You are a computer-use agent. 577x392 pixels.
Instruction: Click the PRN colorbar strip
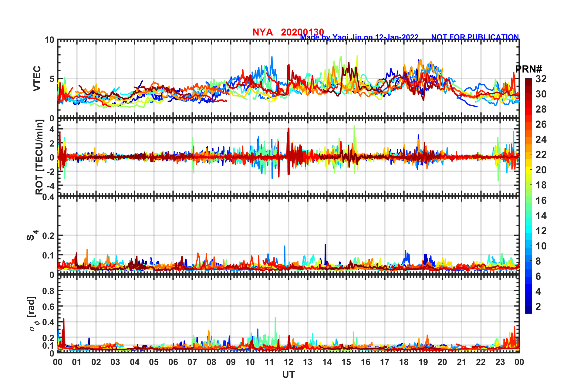pyautogui.click(x=528, y=196)
